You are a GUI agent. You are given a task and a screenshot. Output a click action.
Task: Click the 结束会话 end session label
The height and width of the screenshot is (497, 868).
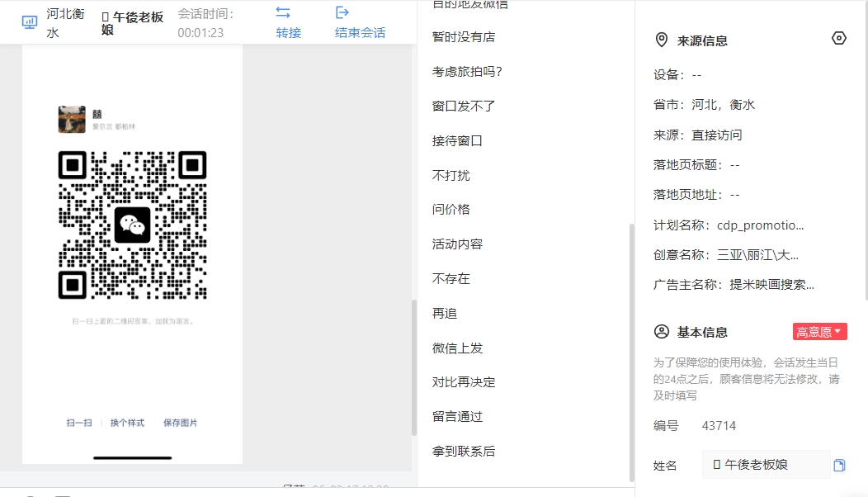pyautogui.click(x=360, y=33)
